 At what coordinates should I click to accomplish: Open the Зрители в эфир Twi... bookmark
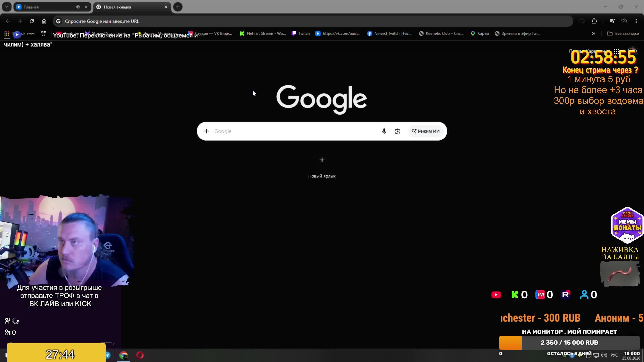tap(517, 33)
